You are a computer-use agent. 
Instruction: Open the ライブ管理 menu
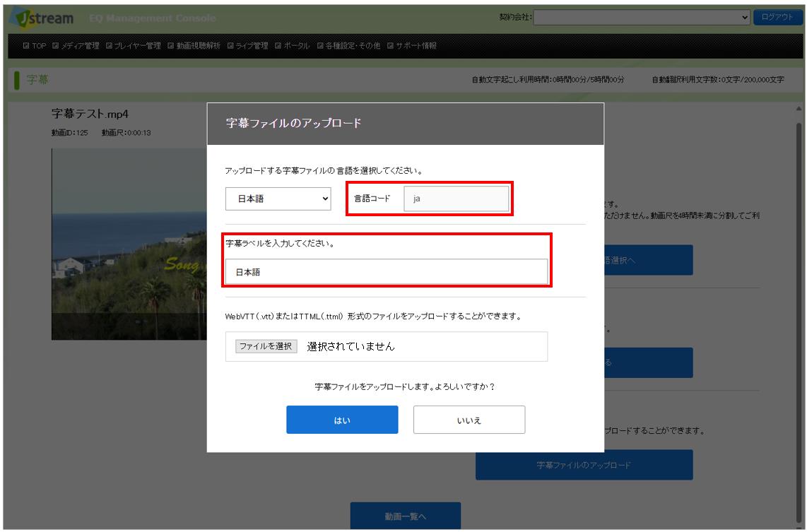pos(247,46)
